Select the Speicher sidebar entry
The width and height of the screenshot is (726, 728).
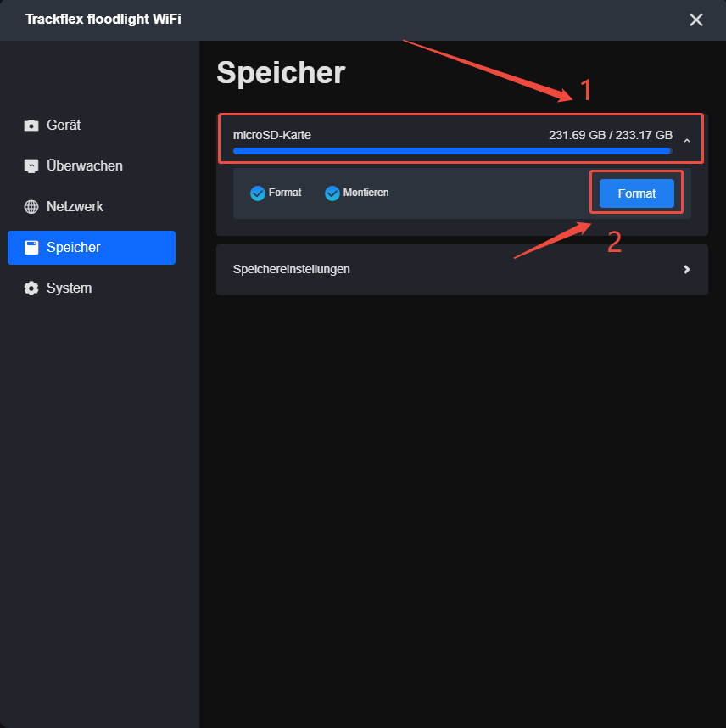(92, 248)
